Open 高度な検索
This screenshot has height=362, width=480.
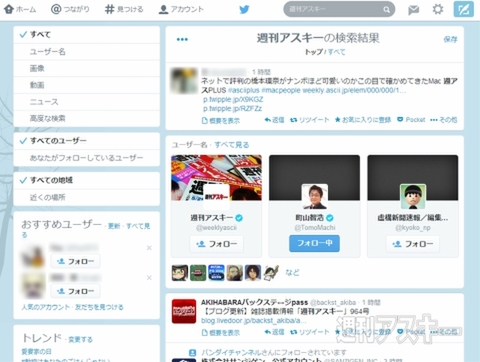[87, 118]
